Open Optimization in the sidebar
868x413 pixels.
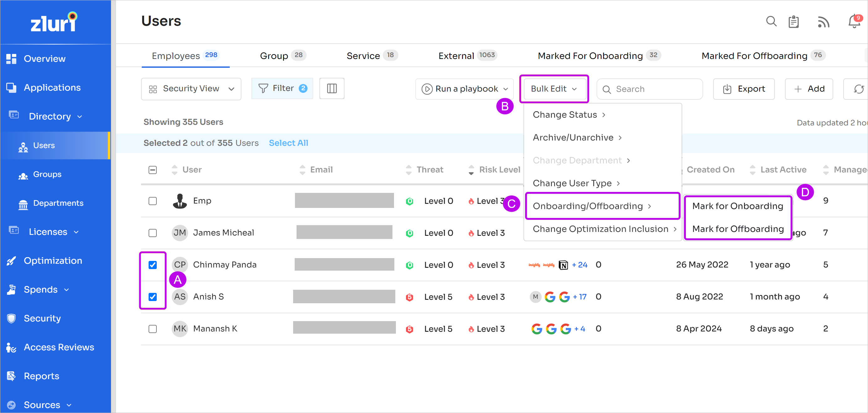[53, 261]
